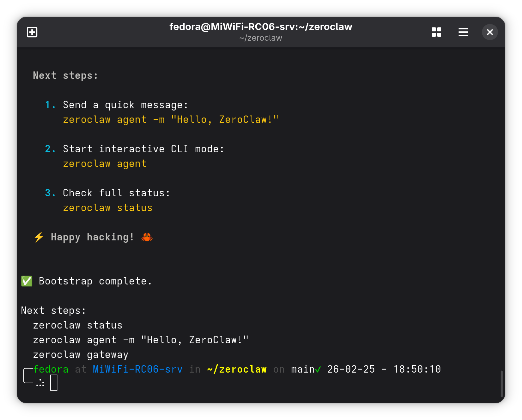Click the prompt symbol before the cursor

pos(40,383)
